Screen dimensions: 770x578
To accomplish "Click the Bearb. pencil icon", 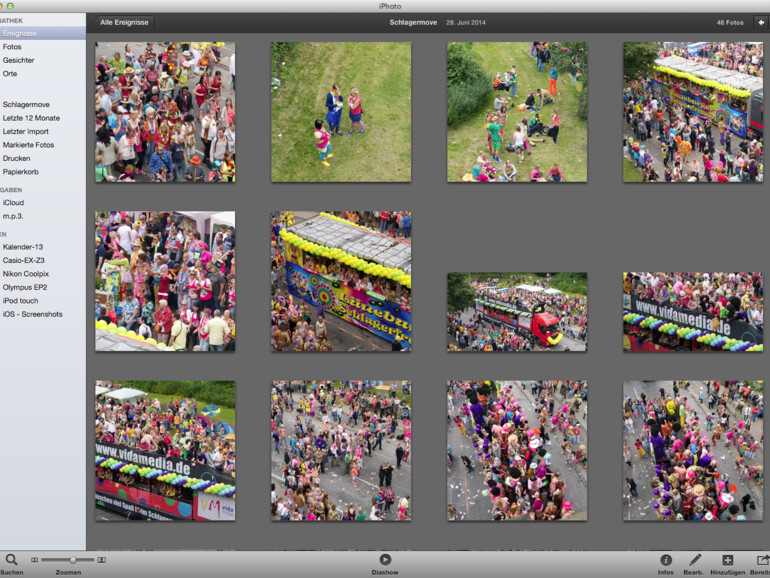I will 694,559.
